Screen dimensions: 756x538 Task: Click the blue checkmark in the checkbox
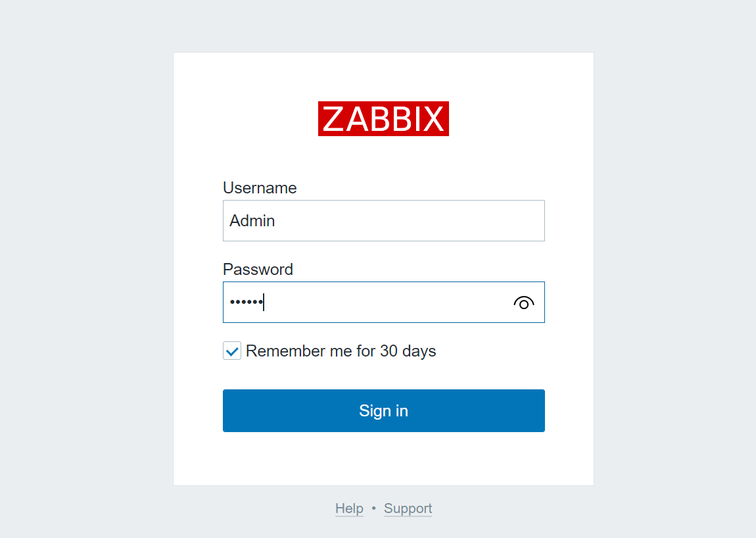(x=233, y=351)
